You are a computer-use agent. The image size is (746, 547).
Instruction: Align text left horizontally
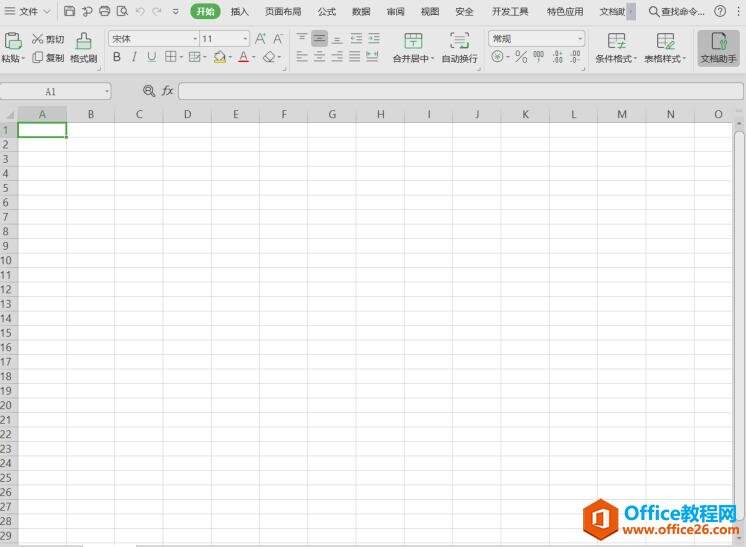pyautogui.click(x=302, y=57)
